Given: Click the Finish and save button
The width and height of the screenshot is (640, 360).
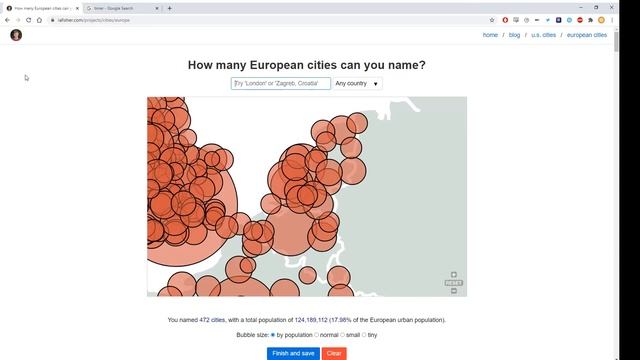Looking at the screenshot, I should pyautogui.click(x=293, y=353).
